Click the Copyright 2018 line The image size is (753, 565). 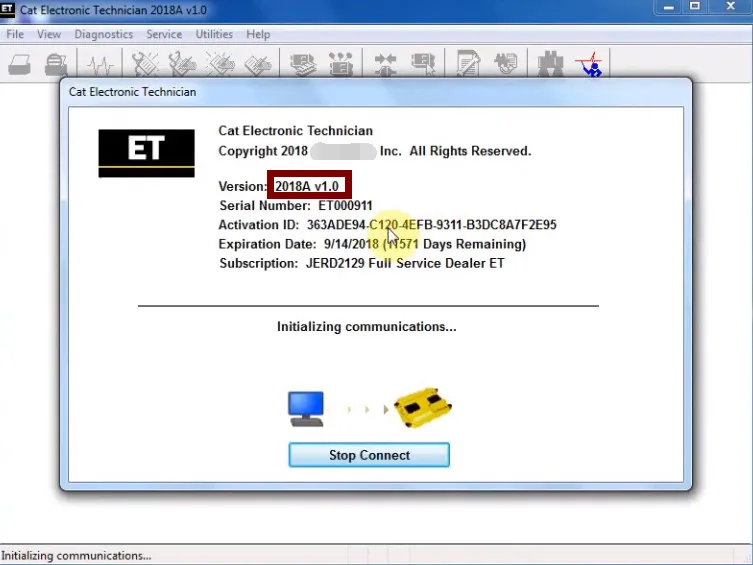coord(375,151)
